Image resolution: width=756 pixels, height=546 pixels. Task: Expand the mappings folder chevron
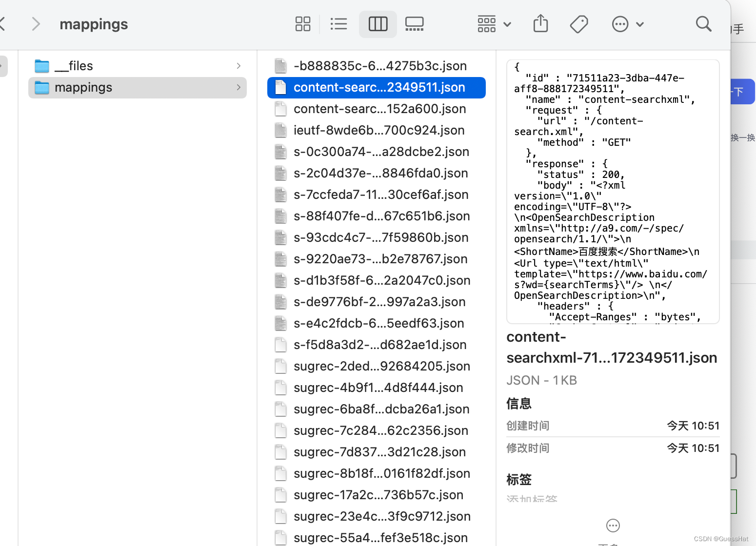click(x=239, y=87)
